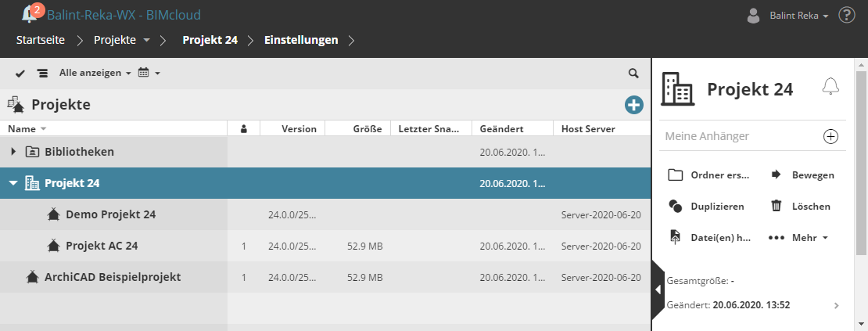Click the Duplizieren action
Viewport: 868px width, 331px height.
[707, 207]
